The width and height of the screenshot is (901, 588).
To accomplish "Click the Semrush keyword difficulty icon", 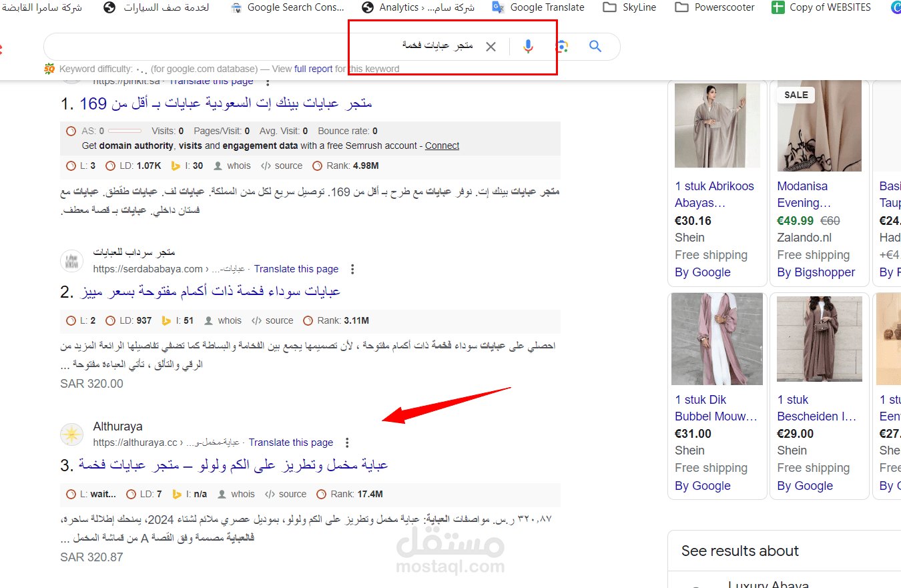I will (49, 69).
